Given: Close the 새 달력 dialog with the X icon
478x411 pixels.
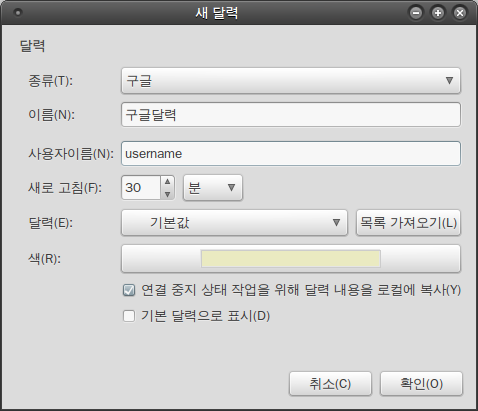Looking at the screenshot, I should click(x=460, y=13).
